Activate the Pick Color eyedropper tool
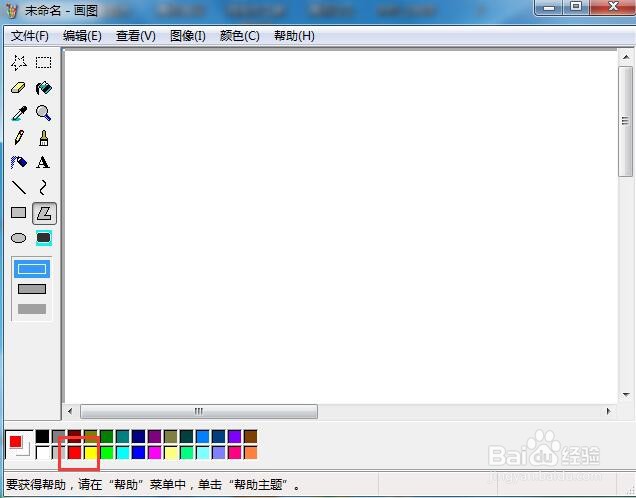Image resolution: width=636 pixels, height=498 pixels. click(19, 113)
